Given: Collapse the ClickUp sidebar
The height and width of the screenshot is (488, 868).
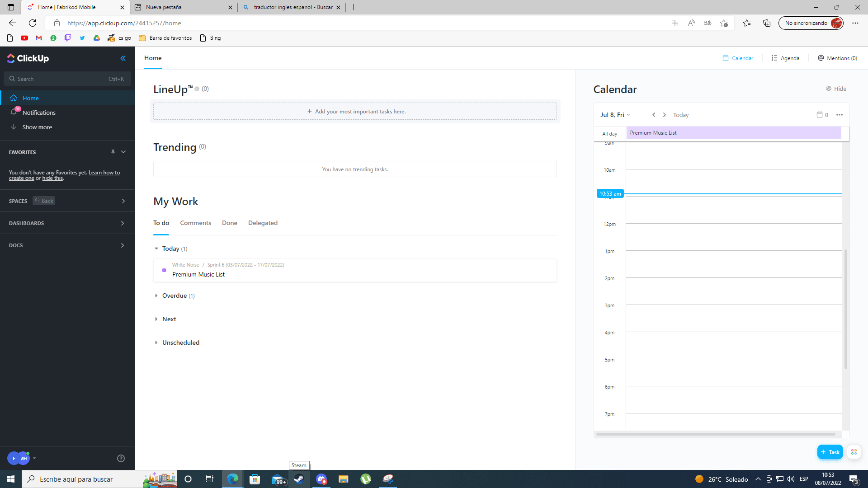Looking at the screenshot, I should click(x=123, y=58).
